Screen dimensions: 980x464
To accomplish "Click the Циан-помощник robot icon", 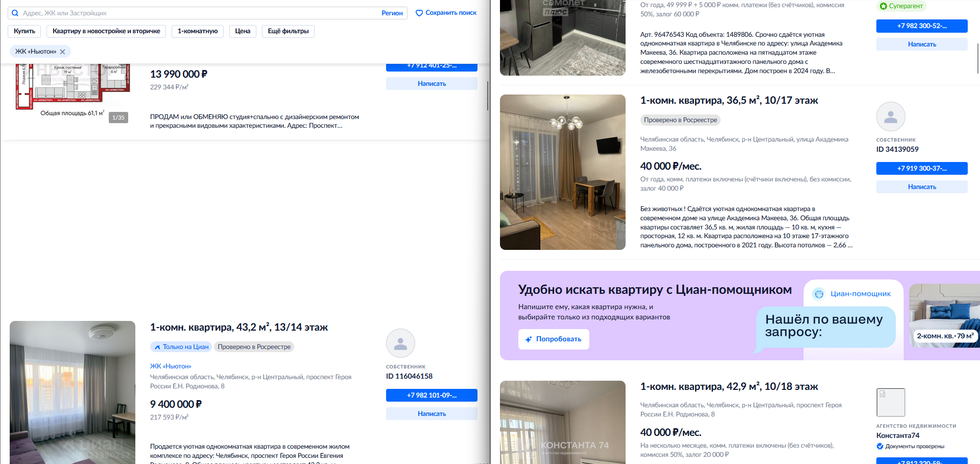I will point(819,294).
